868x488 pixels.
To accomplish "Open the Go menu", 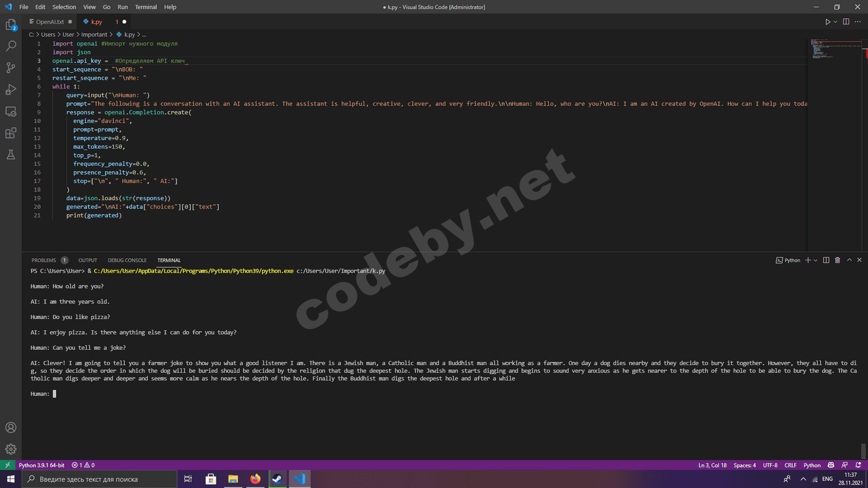I will 107,7.
